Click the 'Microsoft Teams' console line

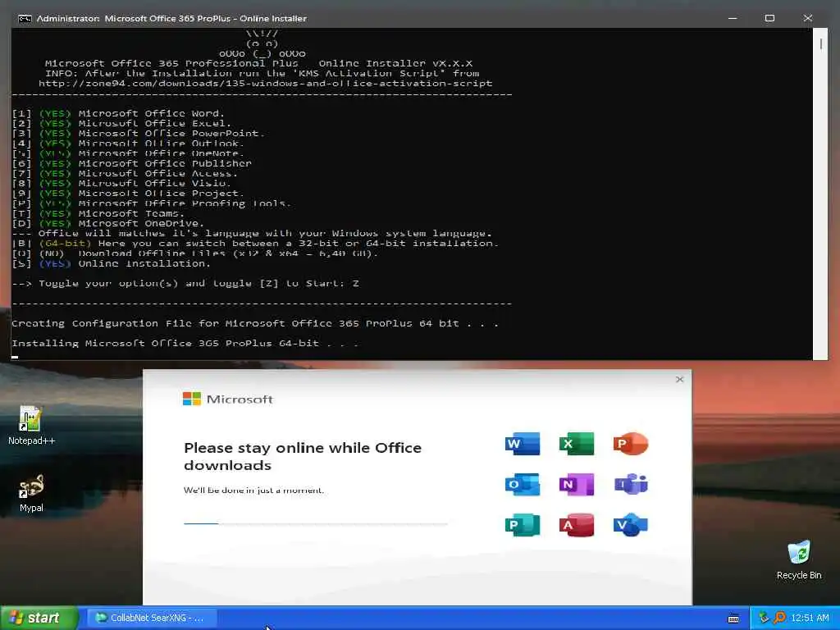point(98,213)
